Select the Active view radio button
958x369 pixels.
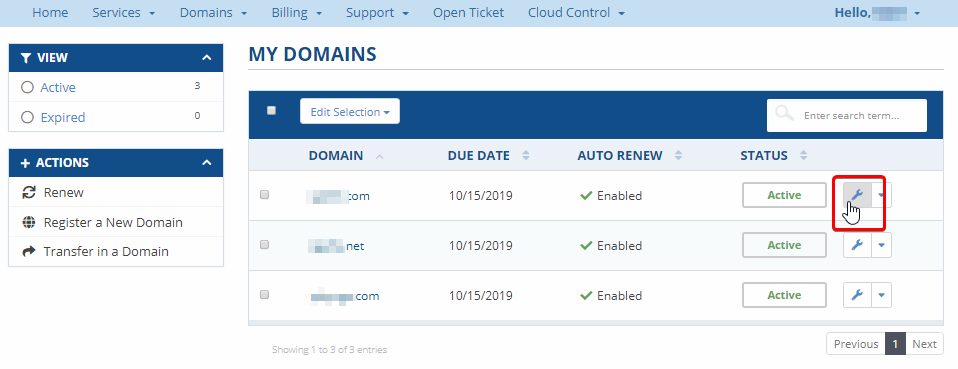click(x=27, y=87)
